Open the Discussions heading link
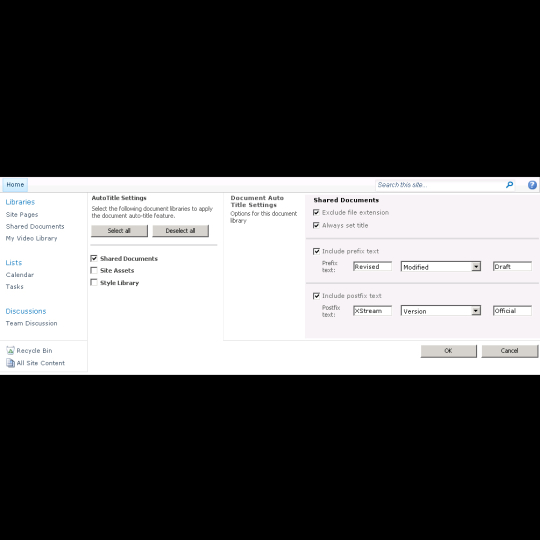The width and height of the screenshot is (540, 540). (x=26, y=311)
